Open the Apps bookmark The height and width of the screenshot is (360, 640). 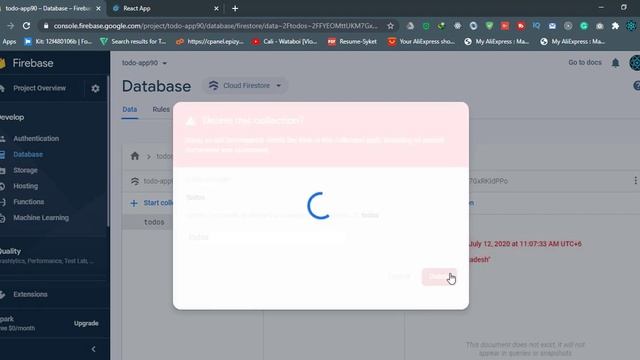click(9, 42)
